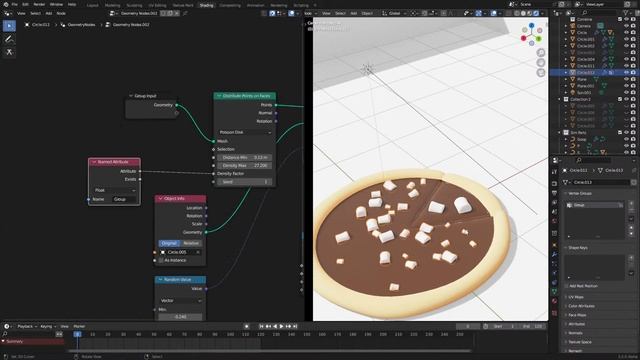Switch to the Layout workspace tab
The height and width of the screenshot is (360, 640).
(x=93, y=5)
